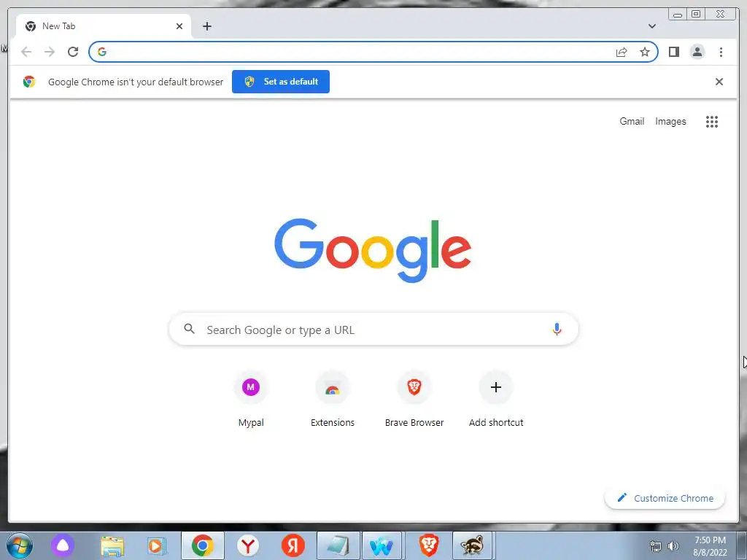The width and height of the screenshot is (747, 560).
Task: Open the Gmail link
Action: [x=632, y=122]
